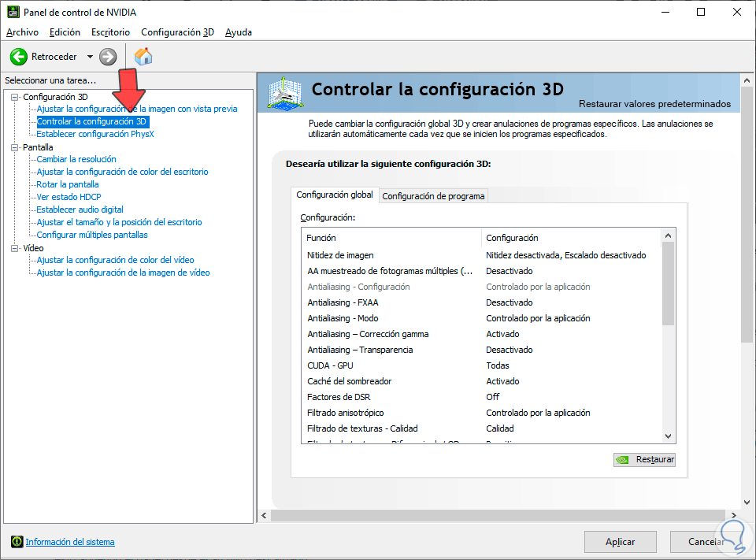Open Ajustar el tamaño y la posición del escritorio
Screen dimensions: 756x560
click(119, 222)
